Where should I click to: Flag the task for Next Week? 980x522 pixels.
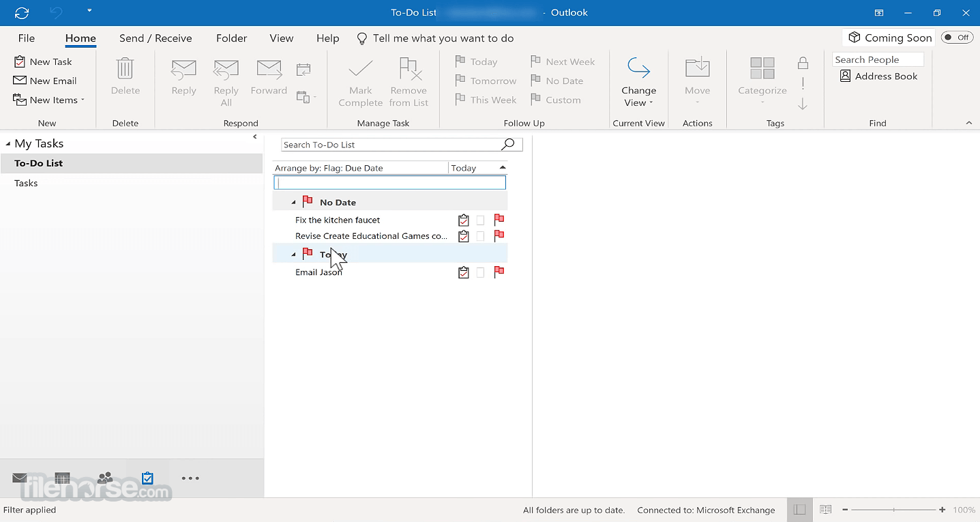point(563,61)
